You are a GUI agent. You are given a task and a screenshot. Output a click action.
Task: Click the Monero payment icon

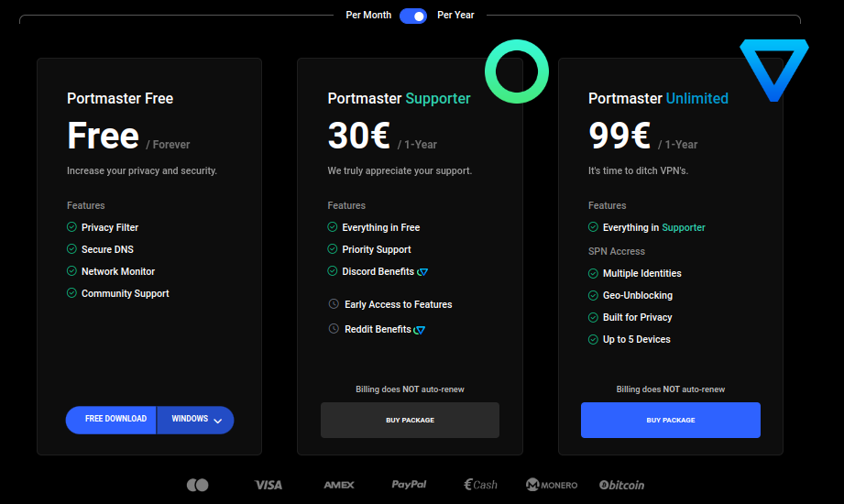point(552,485)
